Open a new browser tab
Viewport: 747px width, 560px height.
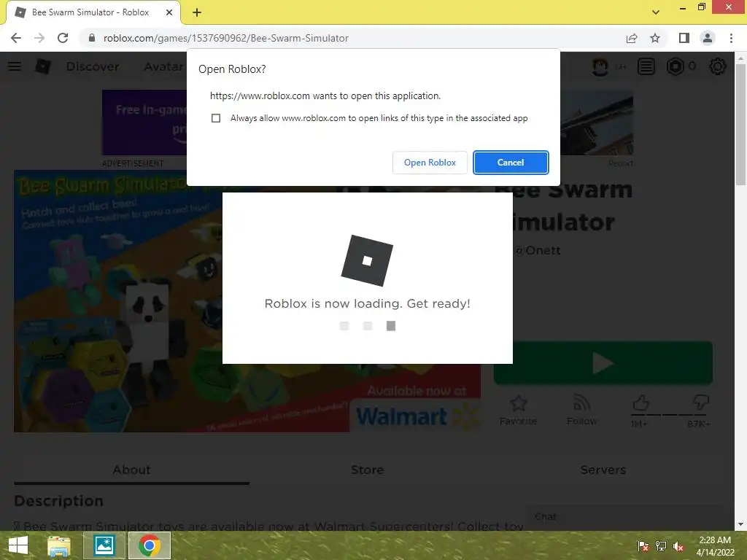[197, 13]
